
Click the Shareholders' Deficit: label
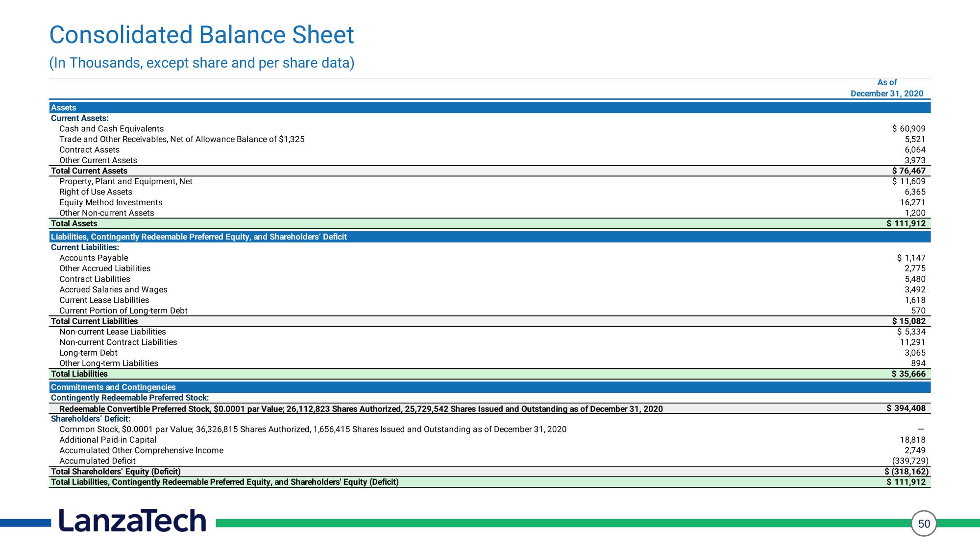coord(91,419)
